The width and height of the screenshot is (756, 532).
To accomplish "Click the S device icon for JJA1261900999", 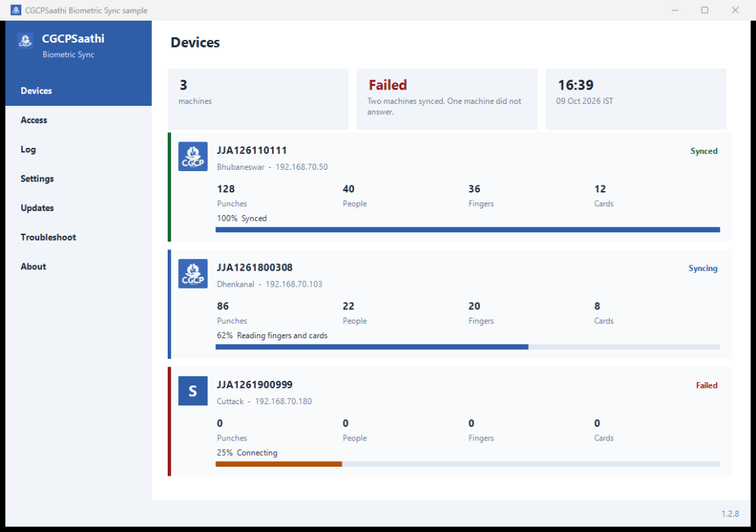I will [193, 390].
